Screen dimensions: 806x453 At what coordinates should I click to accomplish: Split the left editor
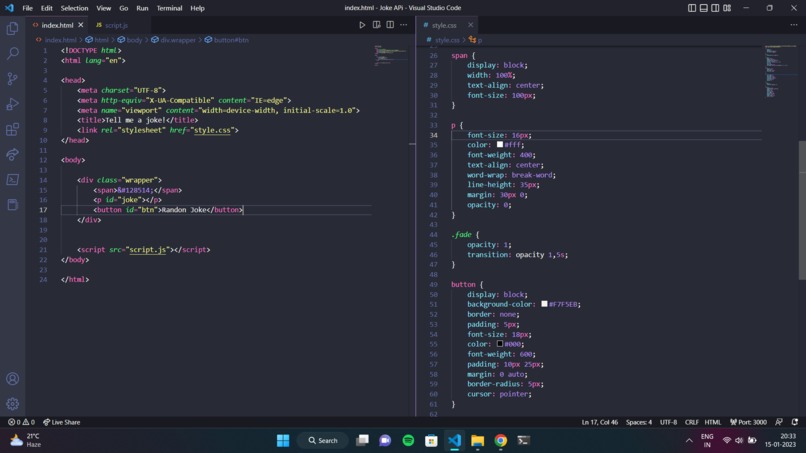390,25
